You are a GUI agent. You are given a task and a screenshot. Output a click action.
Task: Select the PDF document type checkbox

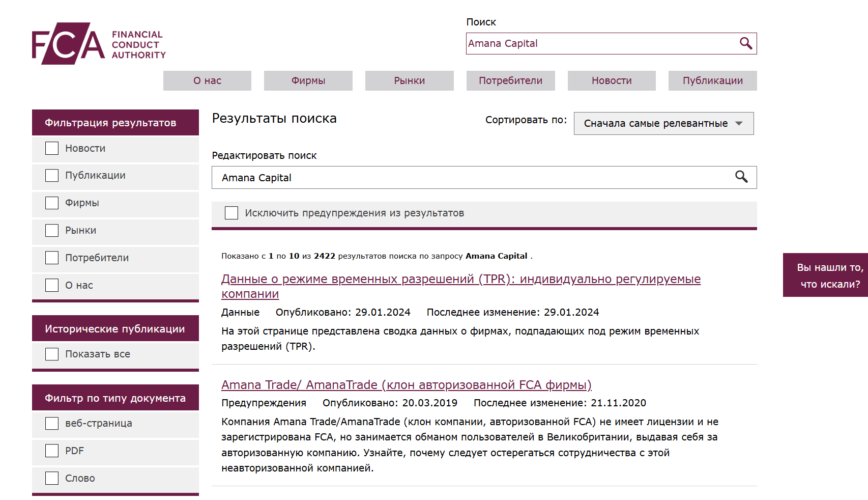[52, 451]
